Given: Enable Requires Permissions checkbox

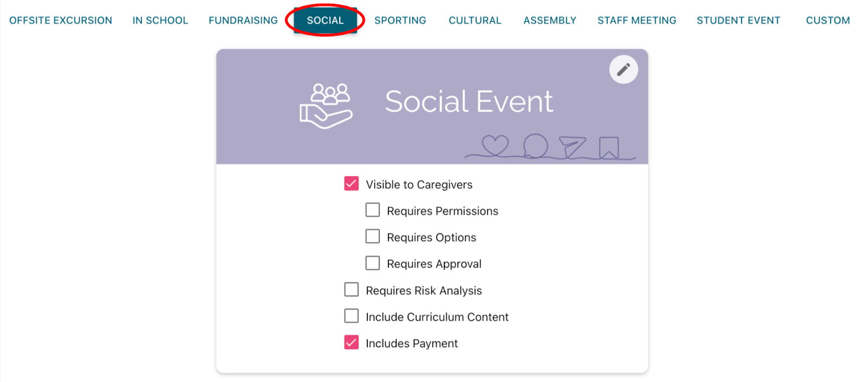Looking at the screenshot, I should click(x=373, y=210).
